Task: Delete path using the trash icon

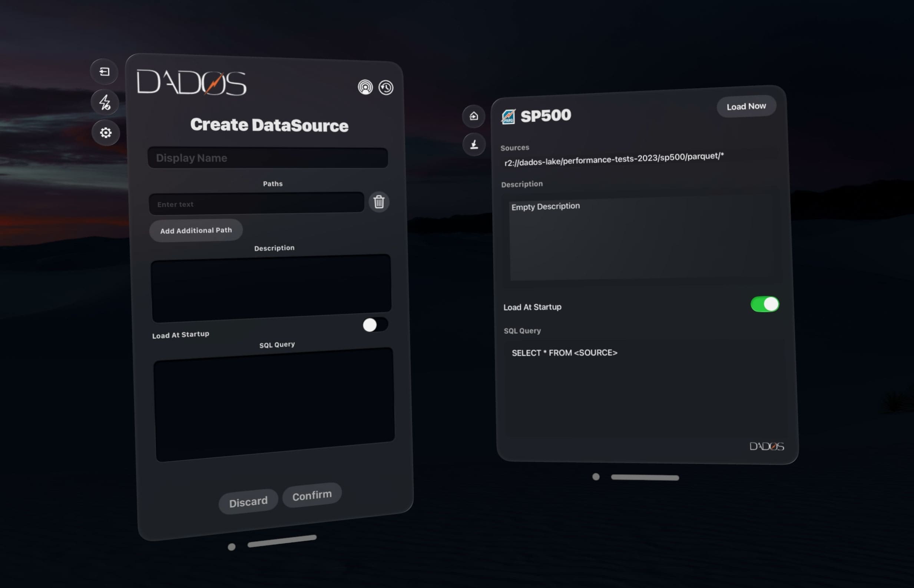Action: [379, 202]
